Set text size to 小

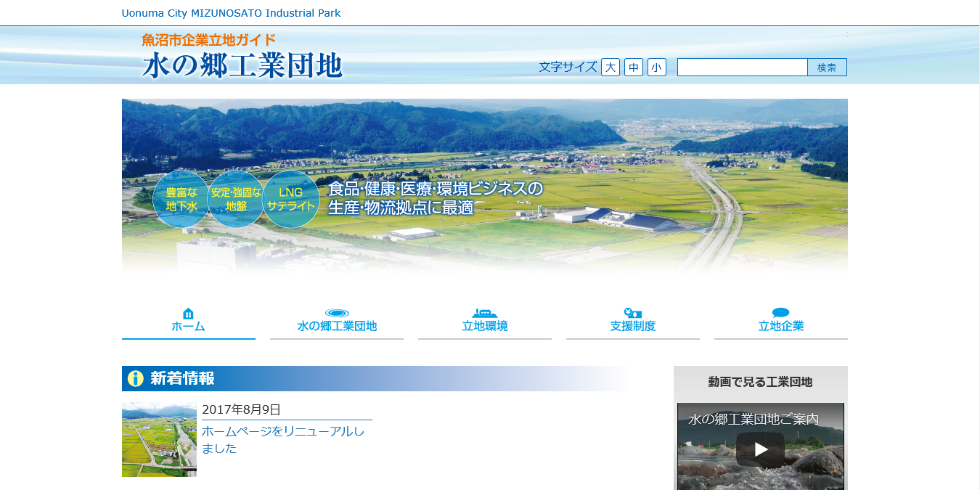click(657, 67)
